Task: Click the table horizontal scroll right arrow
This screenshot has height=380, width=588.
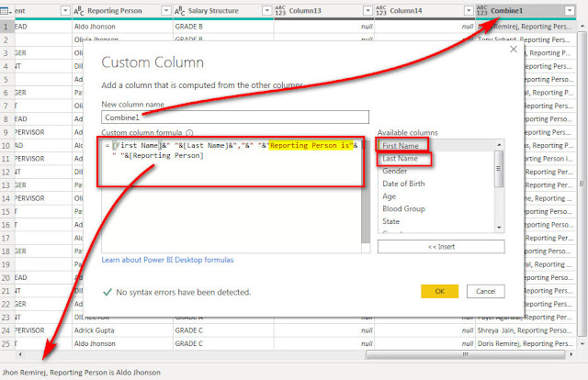Action: [571, 354]
